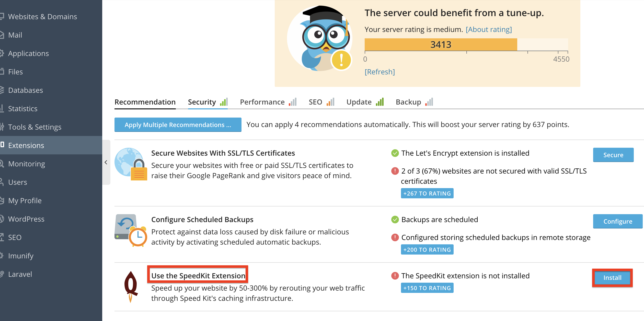Click the 3413 server rating progress bar
Screen dimensions: 644x321
tap(466, 44)
